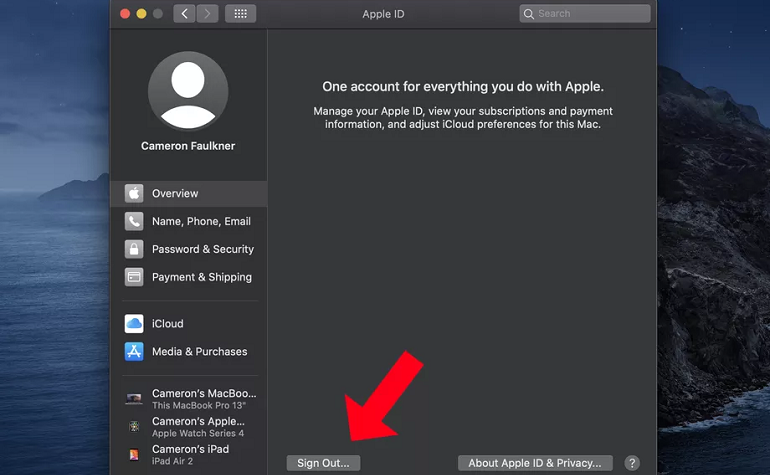Open About Apple ID & Privacy

click(535, 463)
